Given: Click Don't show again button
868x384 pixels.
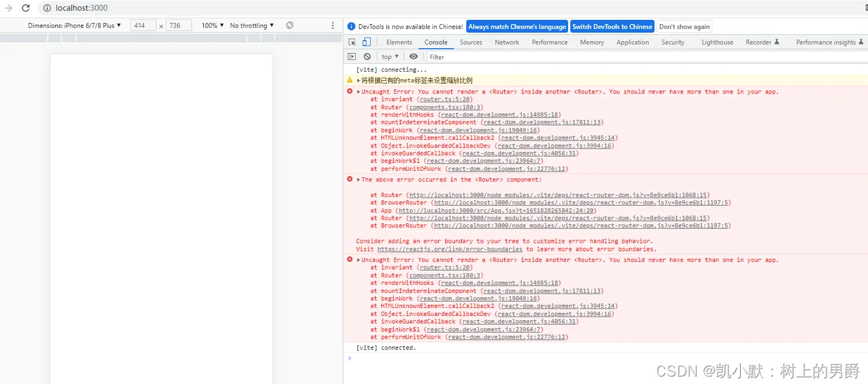Looking at the screenshot, I should 684,27.
